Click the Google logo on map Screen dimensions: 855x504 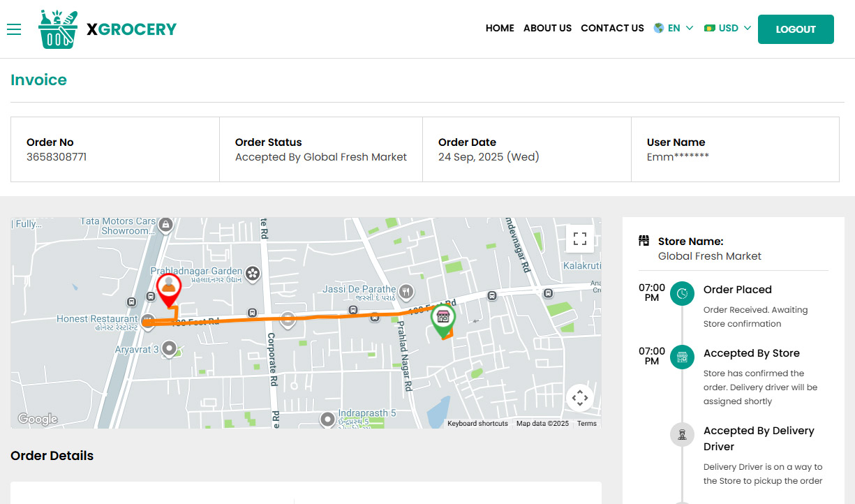coord(38,419)
